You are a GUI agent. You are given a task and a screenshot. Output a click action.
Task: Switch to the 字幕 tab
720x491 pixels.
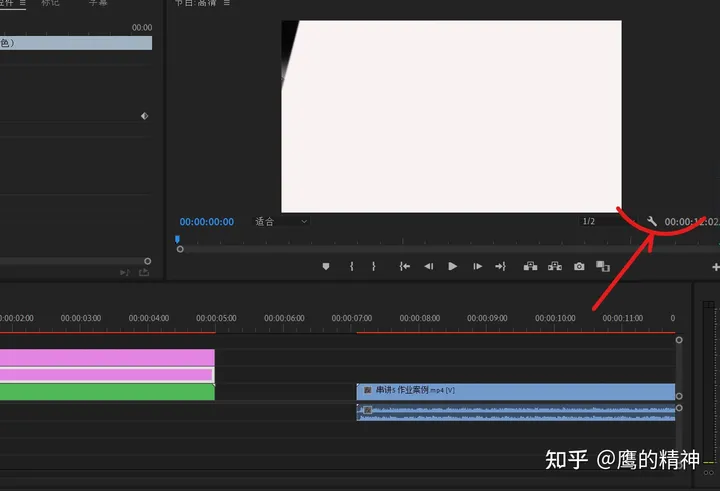[x=98, y=3]
